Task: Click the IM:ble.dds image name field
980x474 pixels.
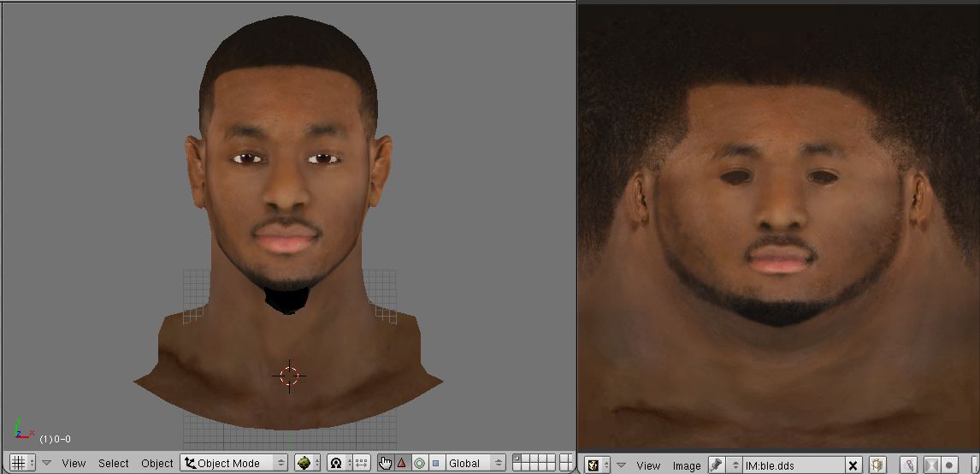Action: 791,465
